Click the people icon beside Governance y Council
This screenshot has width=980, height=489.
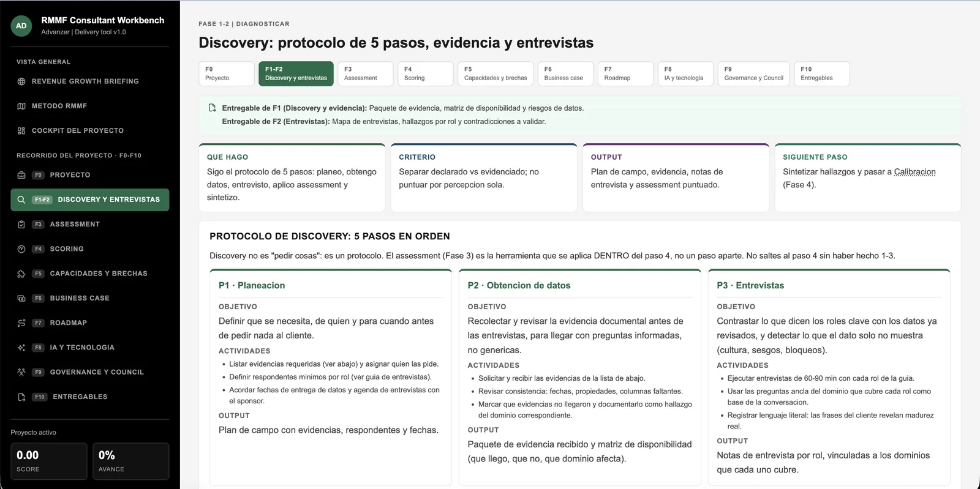(21, 372)
